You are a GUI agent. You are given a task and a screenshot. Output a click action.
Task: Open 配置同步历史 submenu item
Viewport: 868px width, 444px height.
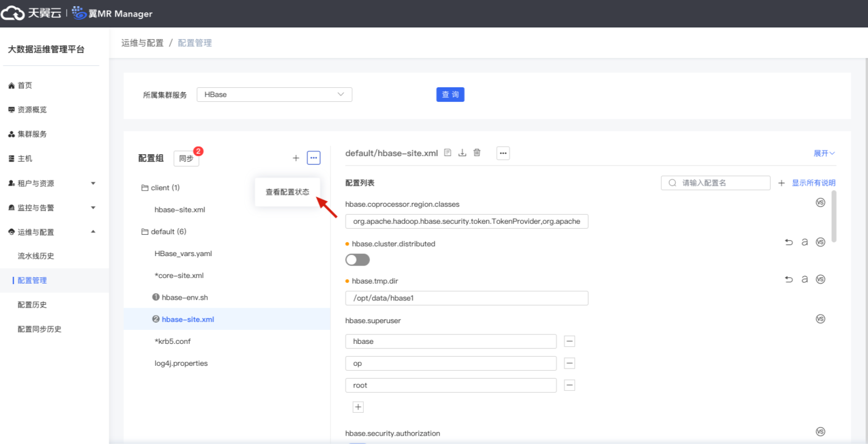tap(39, 329)
